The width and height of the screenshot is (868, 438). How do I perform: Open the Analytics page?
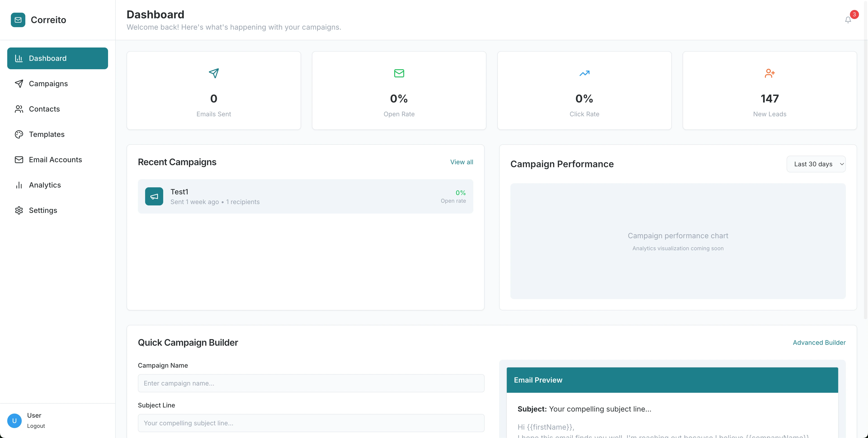45,185
